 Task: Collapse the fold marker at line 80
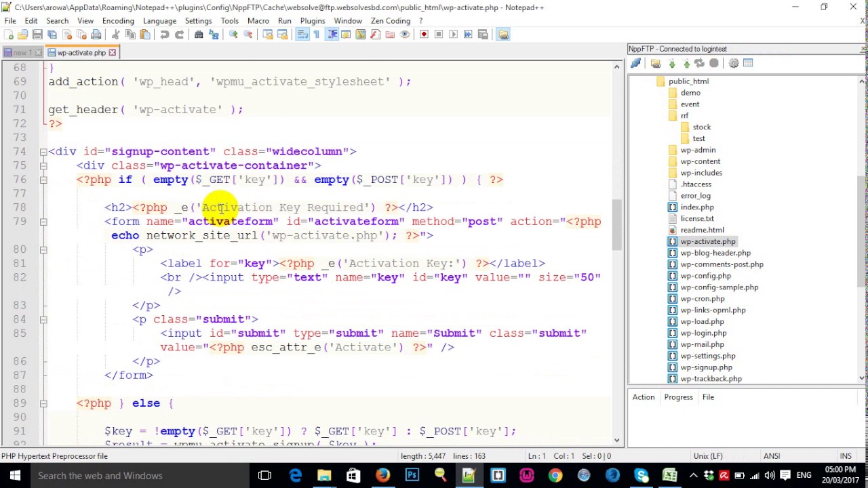[43, 249]
